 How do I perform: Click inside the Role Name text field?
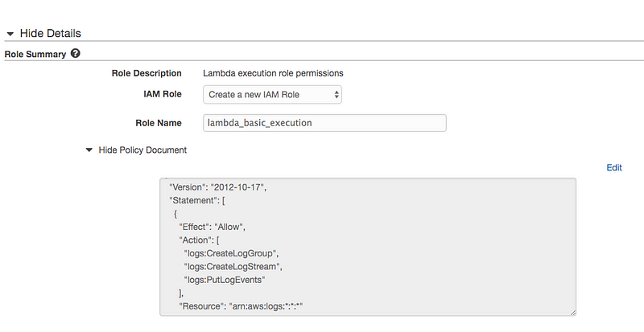[x=324, y=123]
